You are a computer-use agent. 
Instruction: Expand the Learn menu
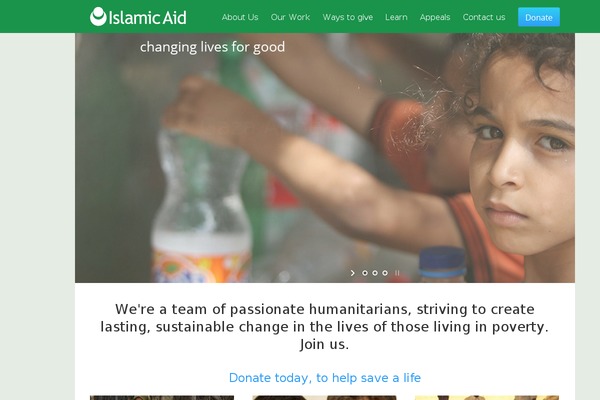click(396, 17)
